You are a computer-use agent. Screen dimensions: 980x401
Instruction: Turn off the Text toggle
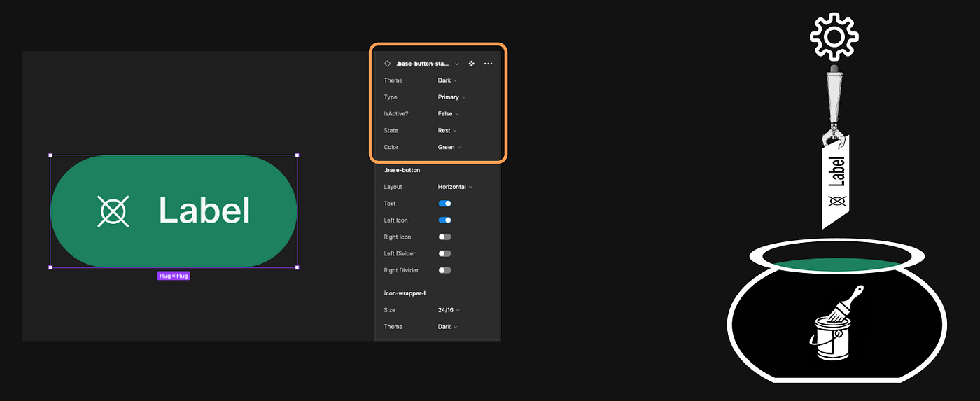[x=445, y=204]
